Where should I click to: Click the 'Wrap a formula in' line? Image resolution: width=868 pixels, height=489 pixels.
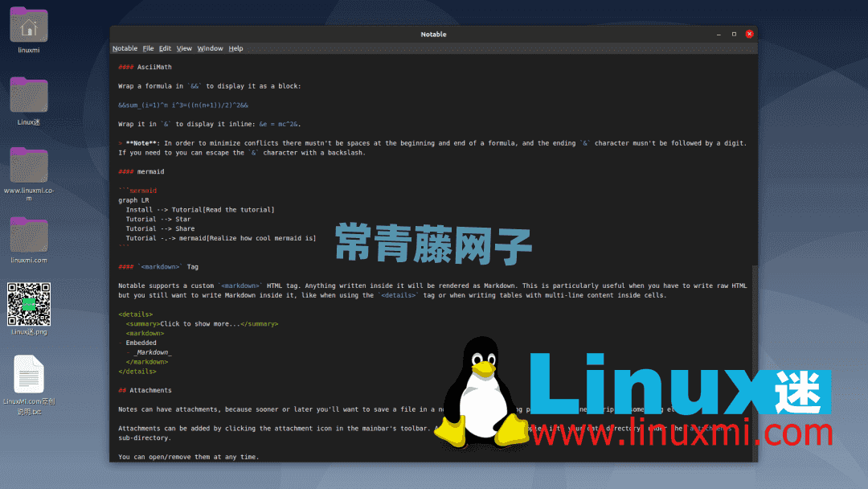(209, 86)
